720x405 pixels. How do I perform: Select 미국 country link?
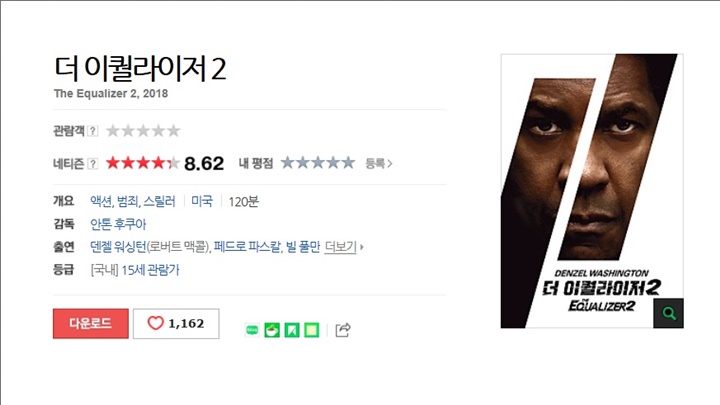(202, 201)
